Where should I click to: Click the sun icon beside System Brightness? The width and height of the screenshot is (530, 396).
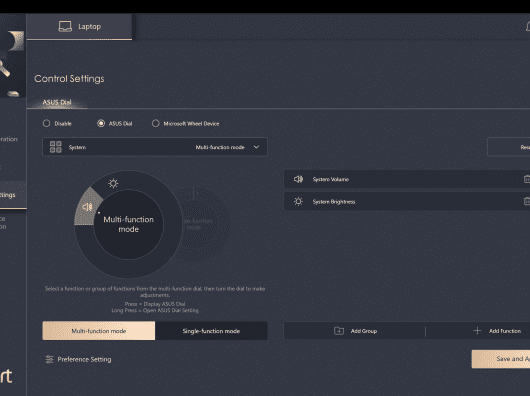pos(298,202)
